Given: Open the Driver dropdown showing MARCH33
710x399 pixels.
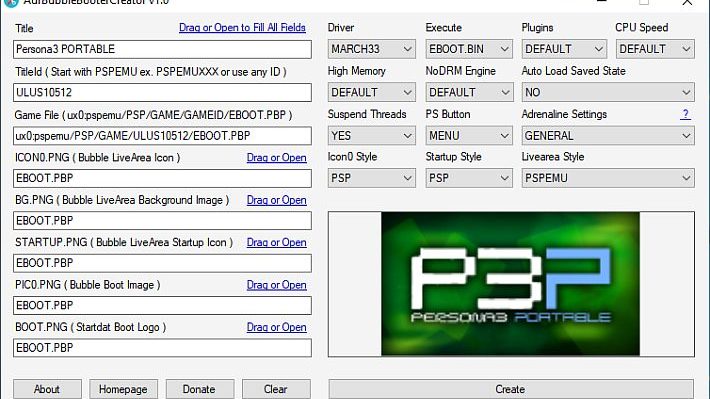Looking at the screenshot, I should click(x=371, y=49).
